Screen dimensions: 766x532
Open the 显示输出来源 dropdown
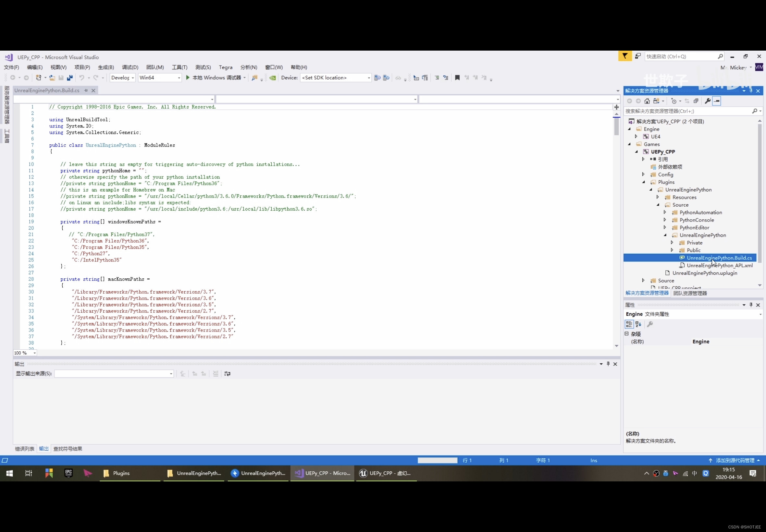click(114, 374)
